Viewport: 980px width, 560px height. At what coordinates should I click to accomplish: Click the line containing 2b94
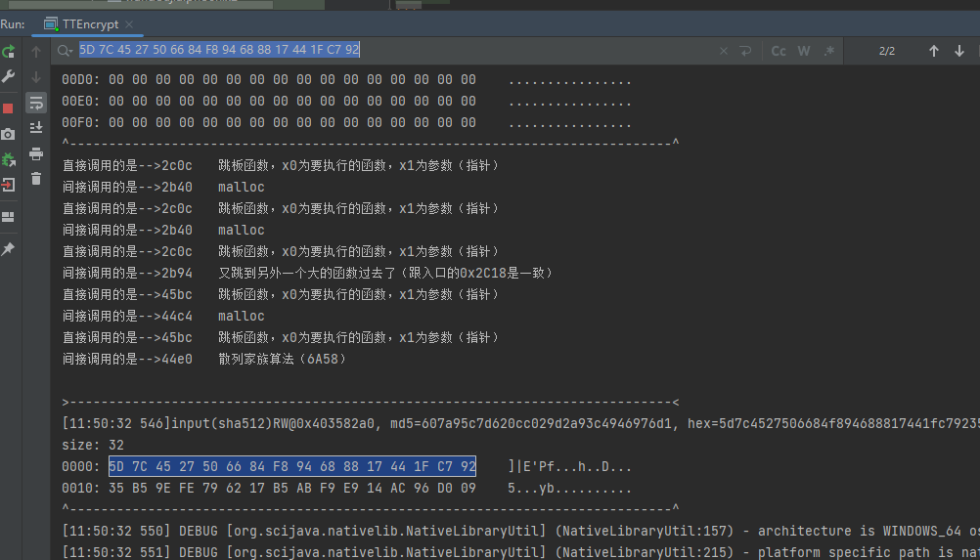(x=307, y=273)
